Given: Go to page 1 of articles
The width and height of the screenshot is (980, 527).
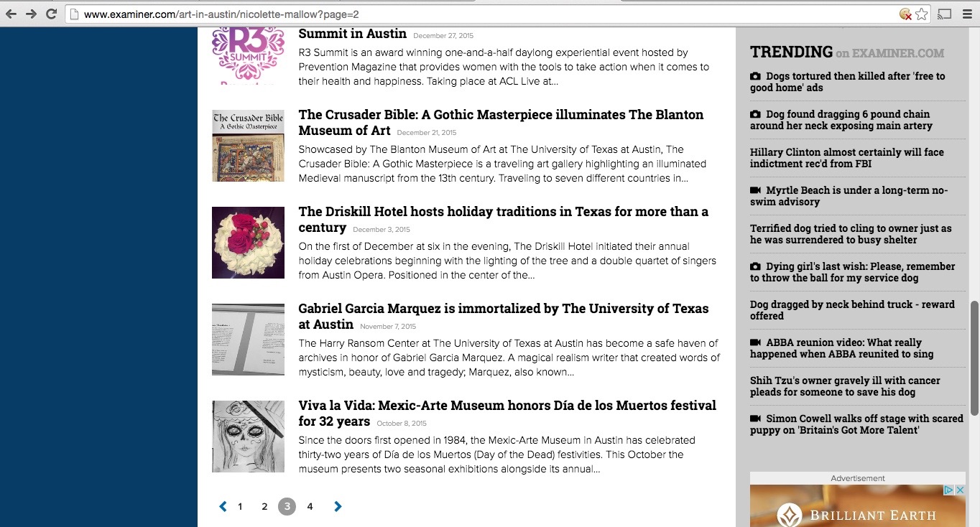Looking at the screenshot, I should 240,507.
